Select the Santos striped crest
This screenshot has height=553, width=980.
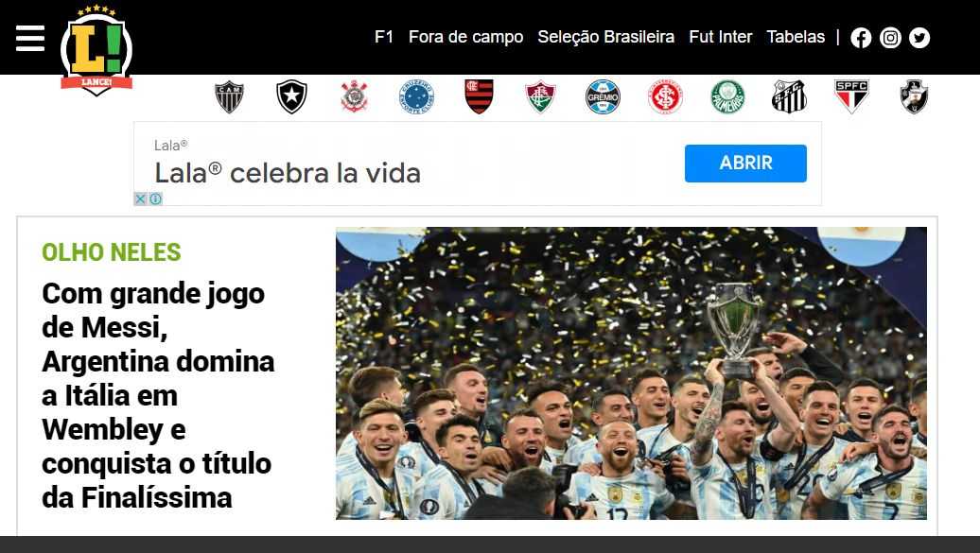(789, 96)
